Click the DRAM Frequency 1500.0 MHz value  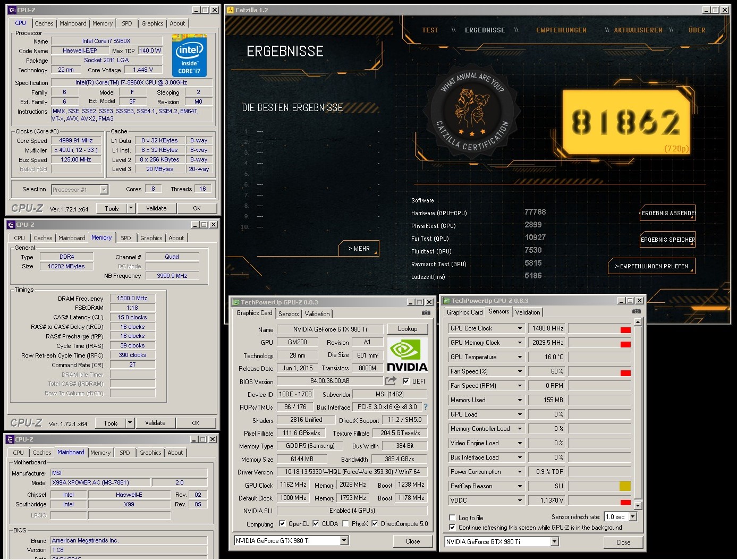click(132, 299)
